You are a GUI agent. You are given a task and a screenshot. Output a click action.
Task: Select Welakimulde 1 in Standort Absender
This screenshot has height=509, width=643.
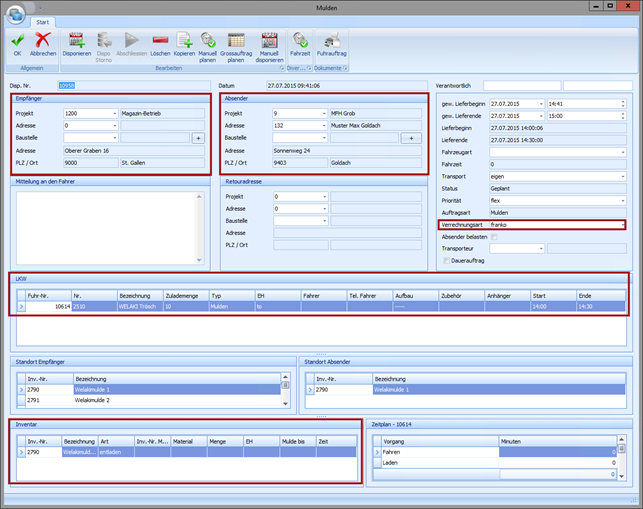pyautogui.click(x=465, y=390)
